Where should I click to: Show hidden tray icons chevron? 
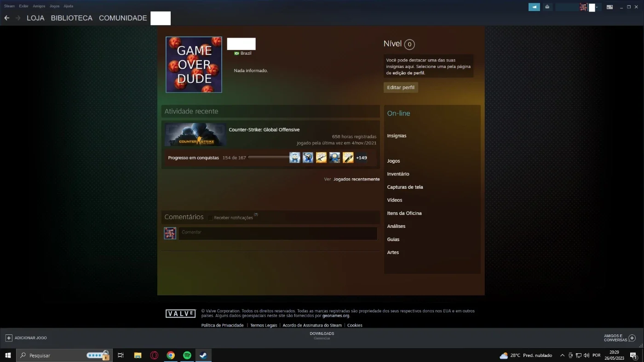[562, 355]
